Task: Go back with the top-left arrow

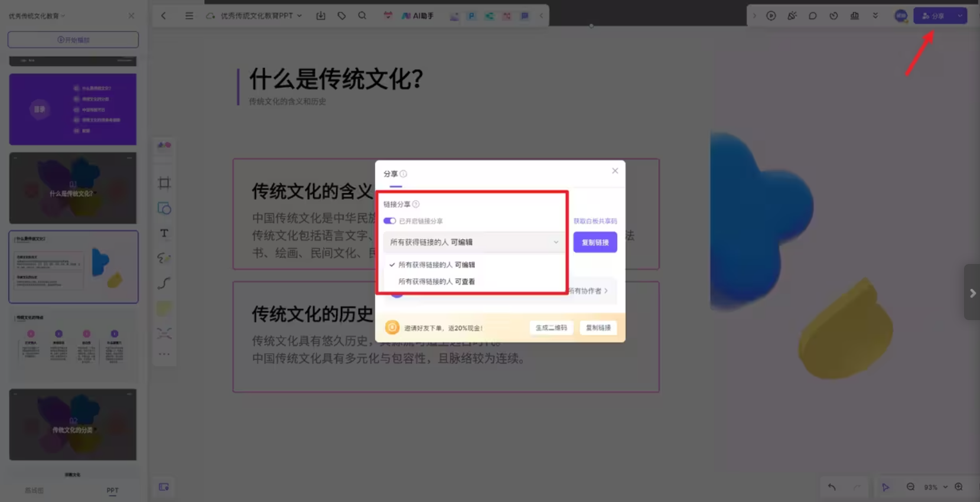Action: coord(164,16)
